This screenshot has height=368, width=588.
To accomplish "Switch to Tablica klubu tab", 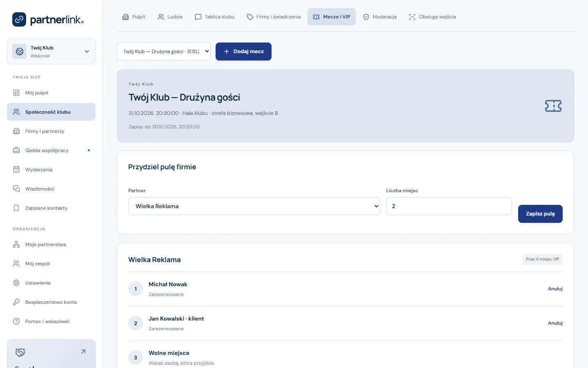I will 215,17.
